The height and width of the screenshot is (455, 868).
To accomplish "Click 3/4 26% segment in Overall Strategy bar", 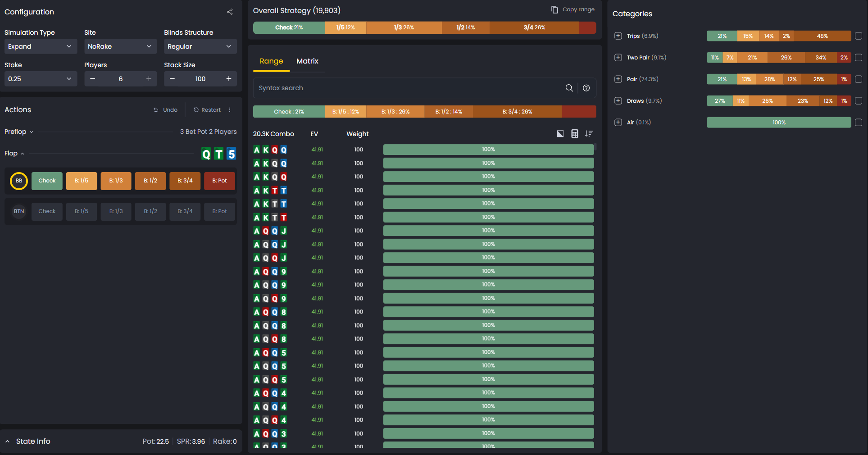I will point(534,27).
